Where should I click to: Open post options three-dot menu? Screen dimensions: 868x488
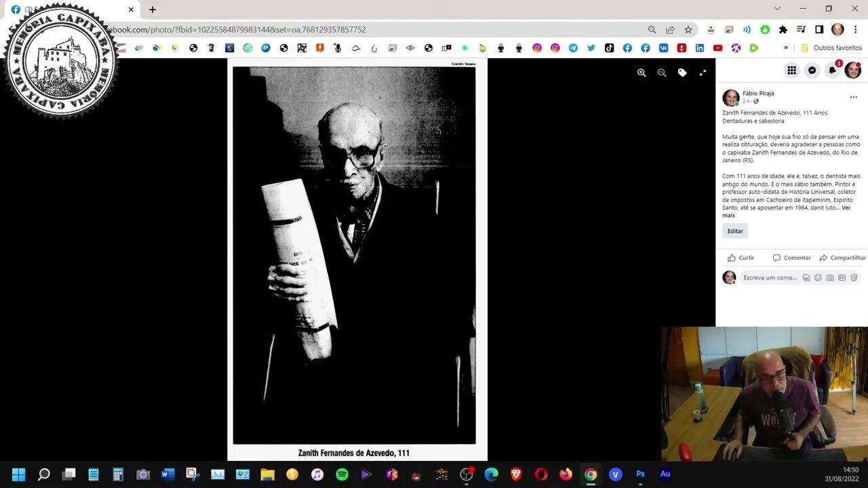853,97
